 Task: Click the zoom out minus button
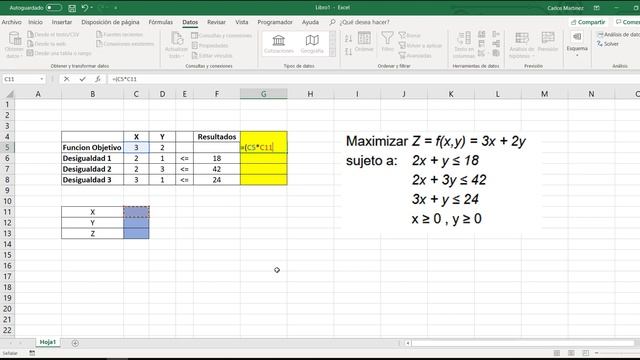[596, 353]
